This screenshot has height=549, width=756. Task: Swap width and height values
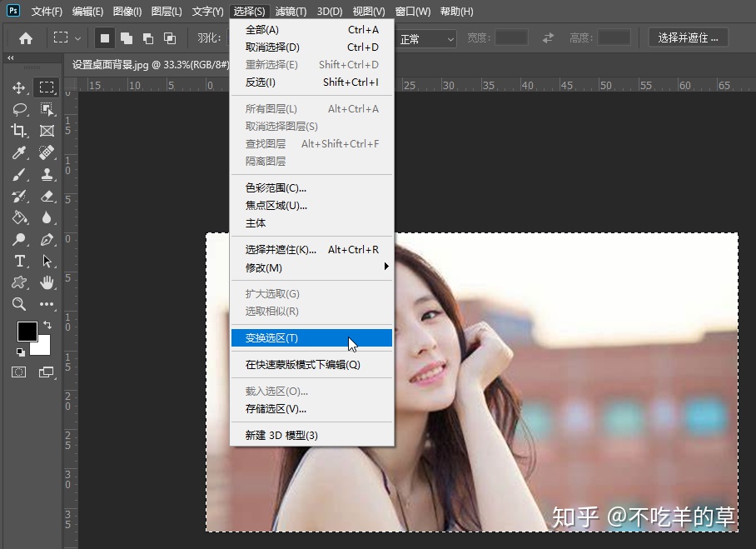548,37
